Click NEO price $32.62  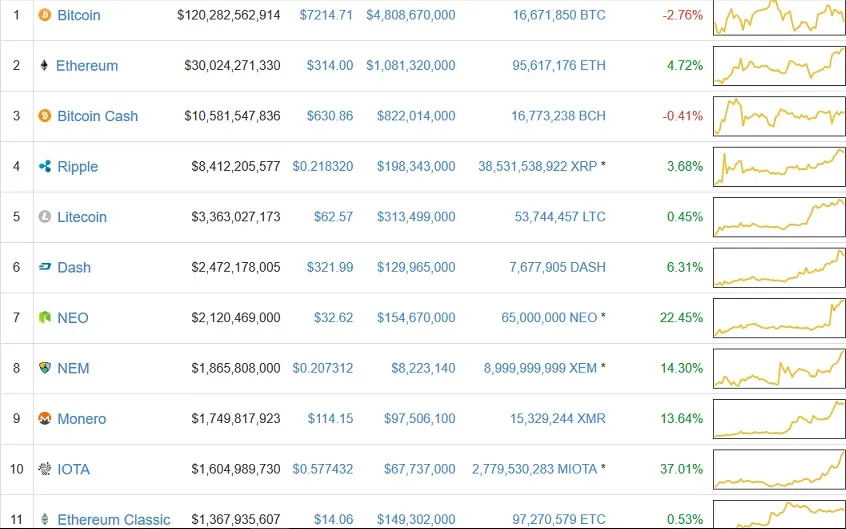[333, 317]
